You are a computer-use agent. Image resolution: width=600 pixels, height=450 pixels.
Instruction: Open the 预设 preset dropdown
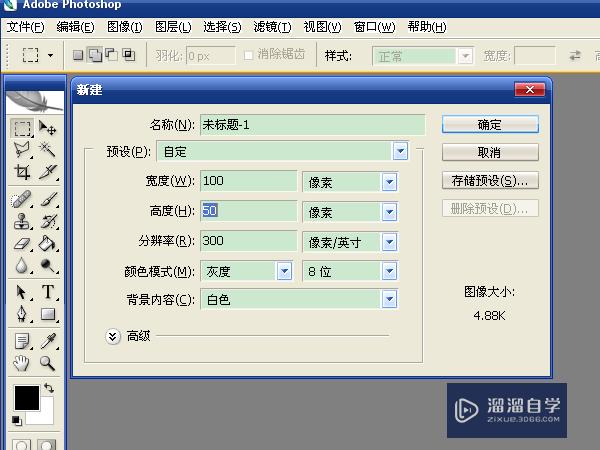pos(400,151)
